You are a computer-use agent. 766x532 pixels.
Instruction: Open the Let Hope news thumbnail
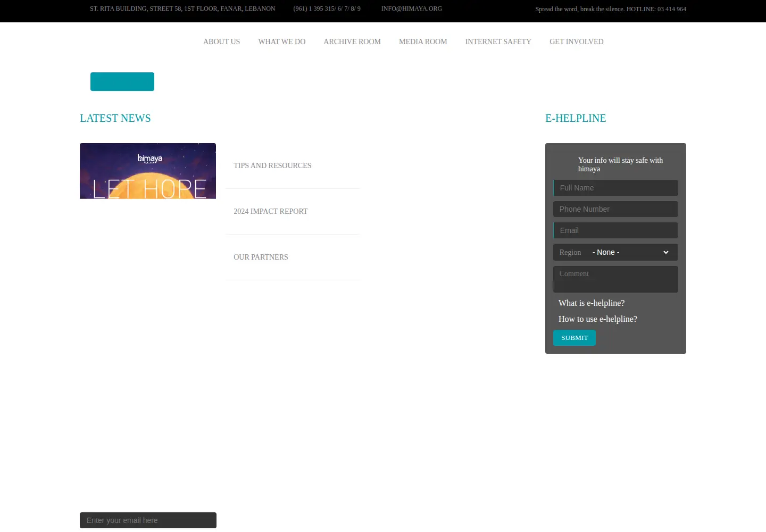coord(148,171)
